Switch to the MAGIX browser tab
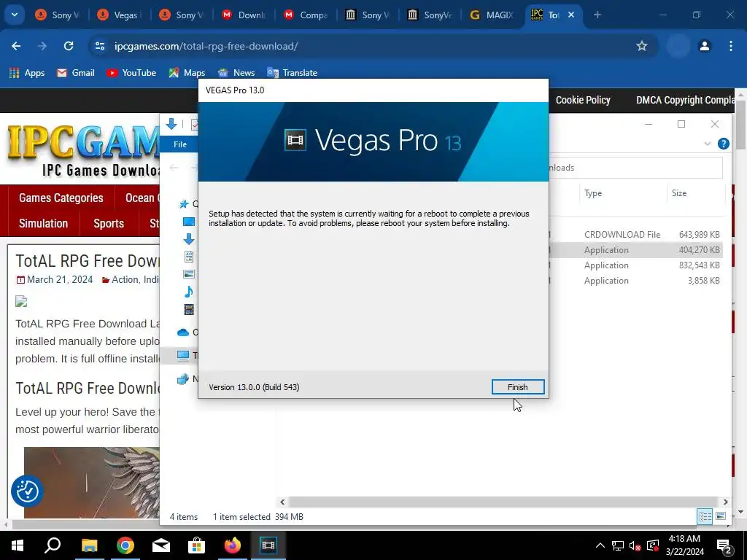The width and height of the screenshot is (747, 560). pos(492,15)
